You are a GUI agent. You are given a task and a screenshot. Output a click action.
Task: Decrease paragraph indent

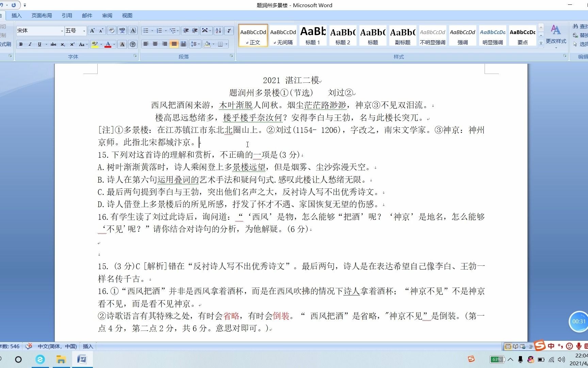click(186, 31)
